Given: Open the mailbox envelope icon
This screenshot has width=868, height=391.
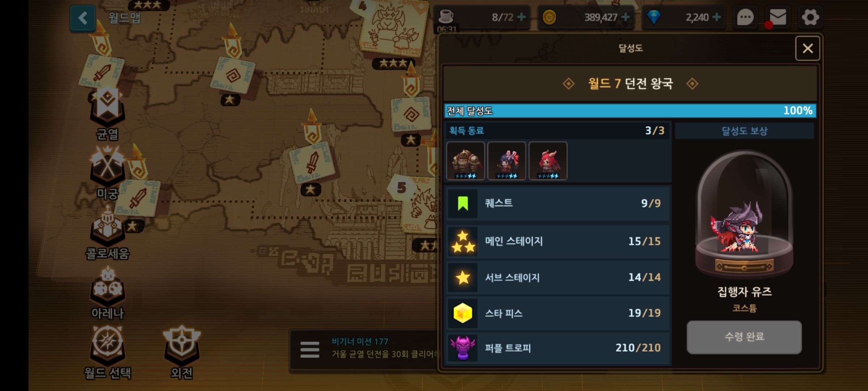Looking at the screenshot, I should click(x=777, y=17).
